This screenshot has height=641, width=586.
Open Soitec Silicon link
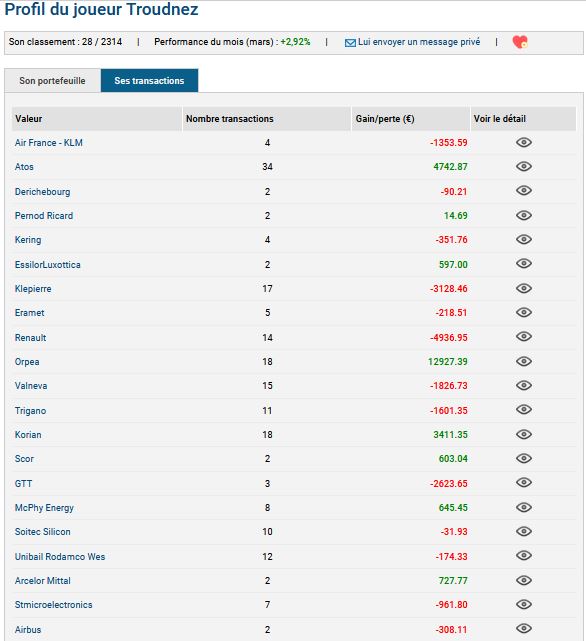[x=43, y=531]
